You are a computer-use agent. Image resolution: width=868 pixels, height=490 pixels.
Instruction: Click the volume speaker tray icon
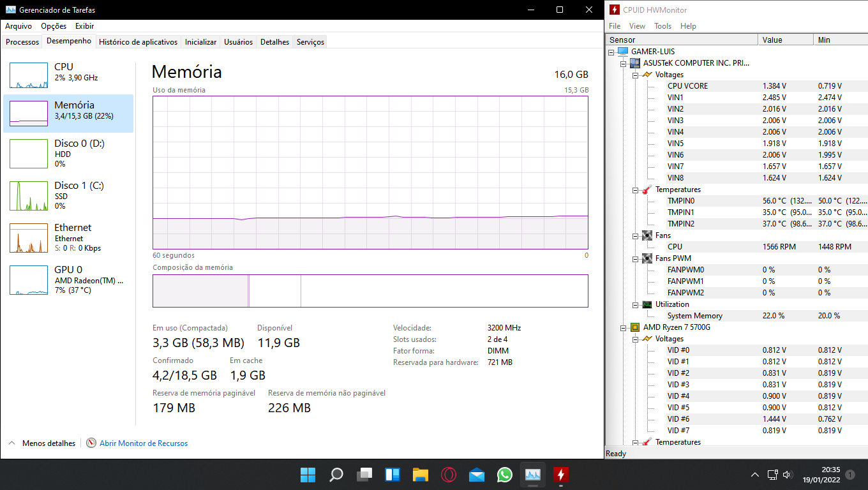pos(788,475)
